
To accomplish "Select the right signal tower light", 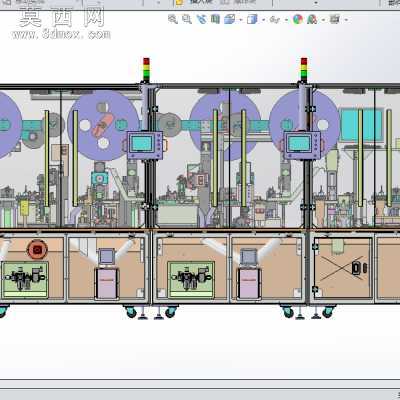I will (304, 70).
